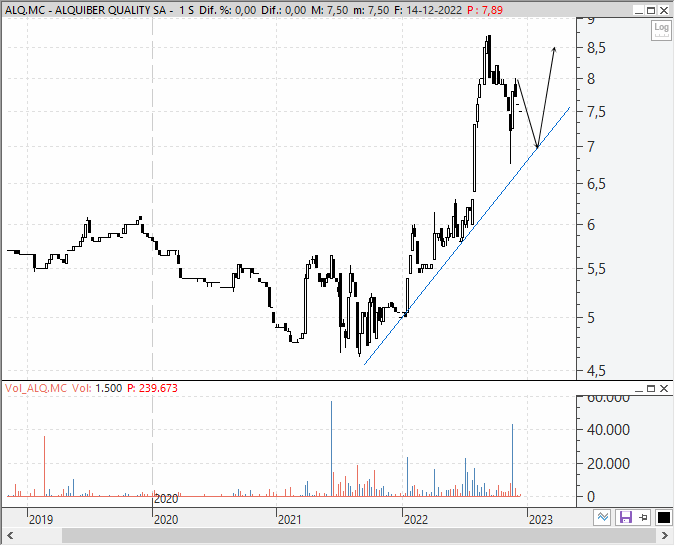Click the 2022 time axis label
The image size is (675, 546).
[415, 520]
